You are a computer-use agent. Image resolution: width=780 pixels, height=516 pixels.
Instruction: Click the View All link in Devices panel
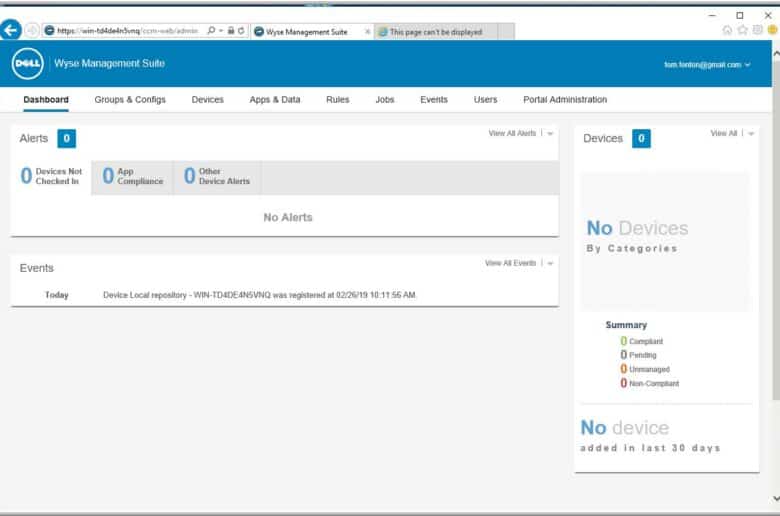point(724,133)
